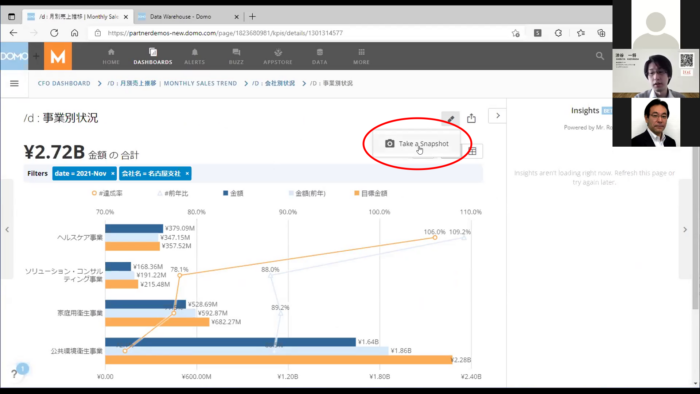This screenshot has height=394, width=700.
Task: Toggle the 金額(前年) legend series
Action: point(307,193)
